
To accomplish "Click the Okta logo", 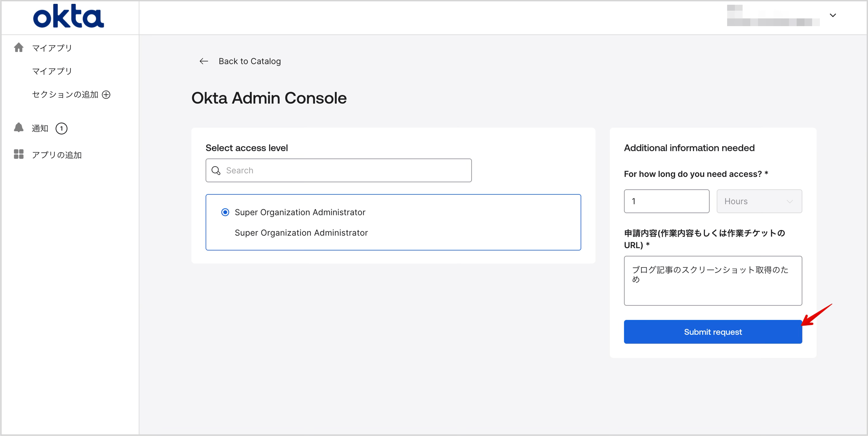I will 68,16.
